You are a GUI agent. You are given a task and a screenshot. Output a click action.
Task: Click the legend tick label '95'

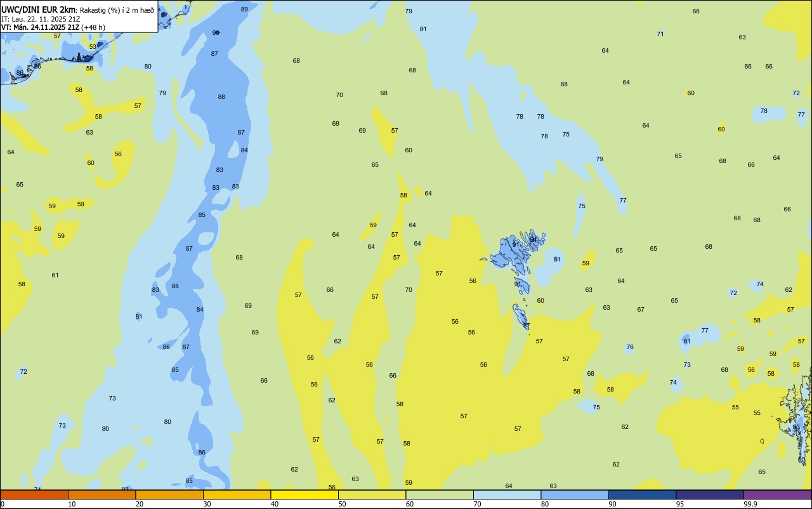tap(680, 504)
